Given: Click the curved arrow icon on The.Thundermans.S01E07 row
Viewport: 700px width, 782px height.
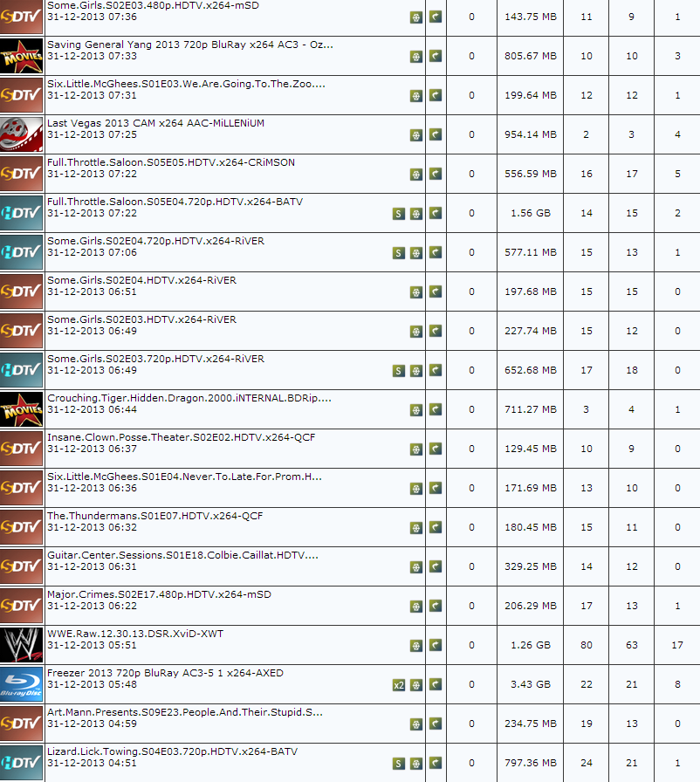Looking at the screenshot, I should (x=436, y=527).
